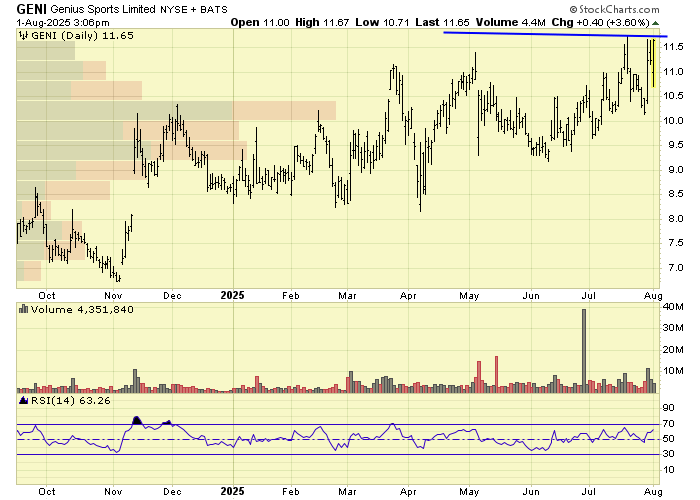The height and width of the screenshot is (500, 700).
Task: Click the Nov label under the price chart
Action: pos(113,296)
